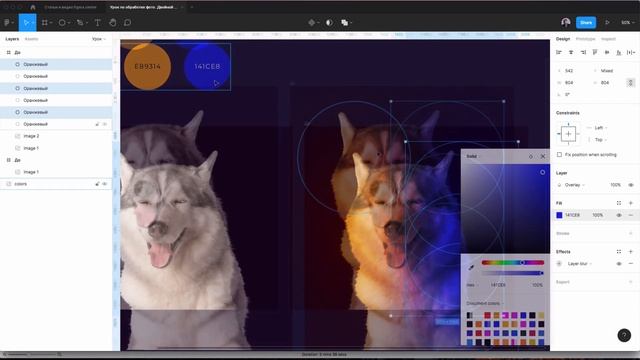Click the Align top icon

[x=595, y=52]
